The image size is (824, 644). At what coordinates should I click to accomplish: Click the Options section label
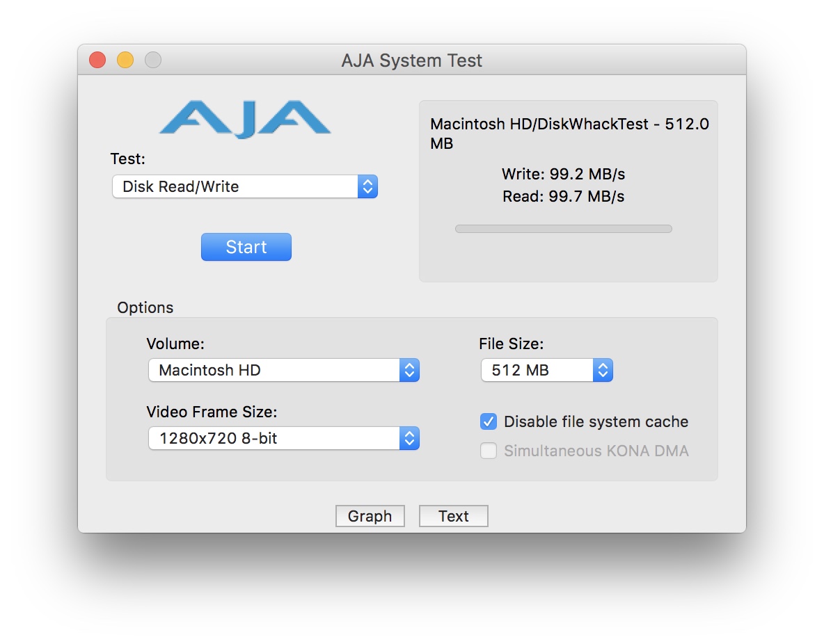click(145, 307)
